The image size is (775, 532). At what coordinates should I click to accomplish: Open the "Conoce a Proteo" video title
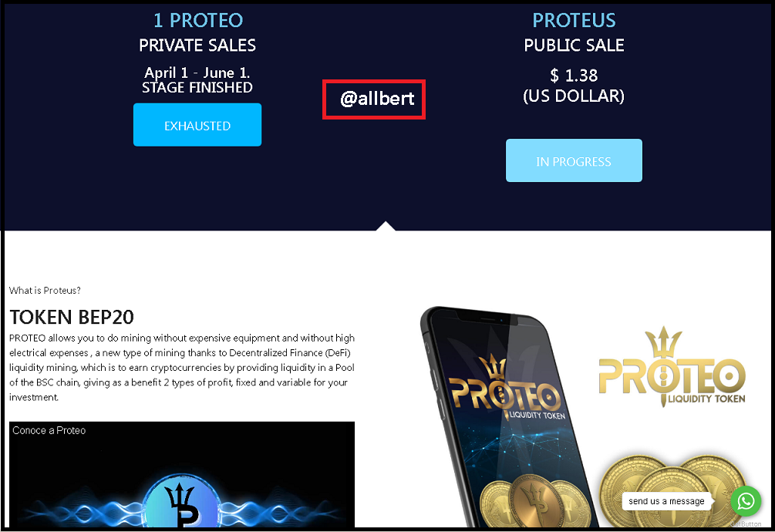[49, 430]
